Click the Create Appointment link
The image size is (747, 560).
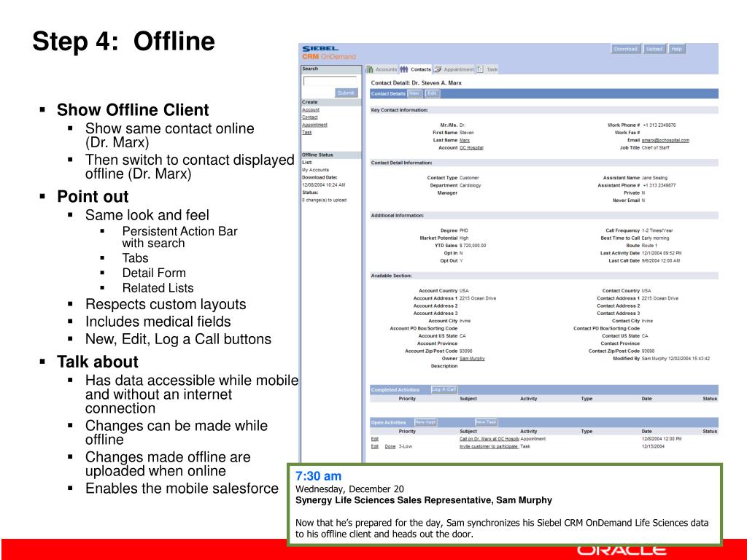[x=314, y=125]
